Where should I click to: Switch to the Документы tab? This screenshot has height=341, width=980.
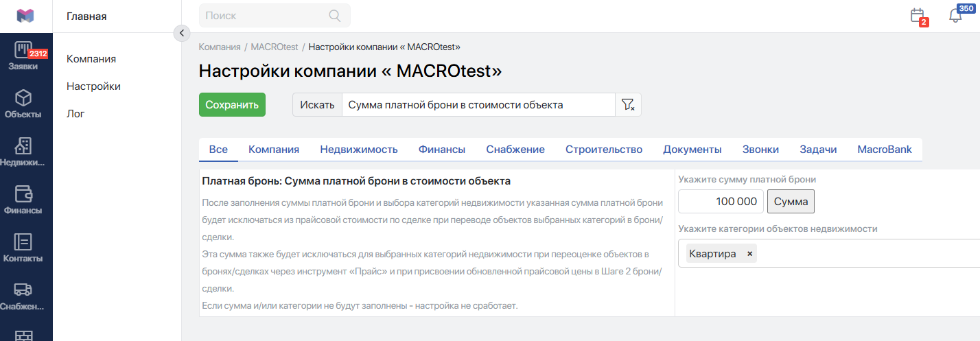click(x=692, y=150)
